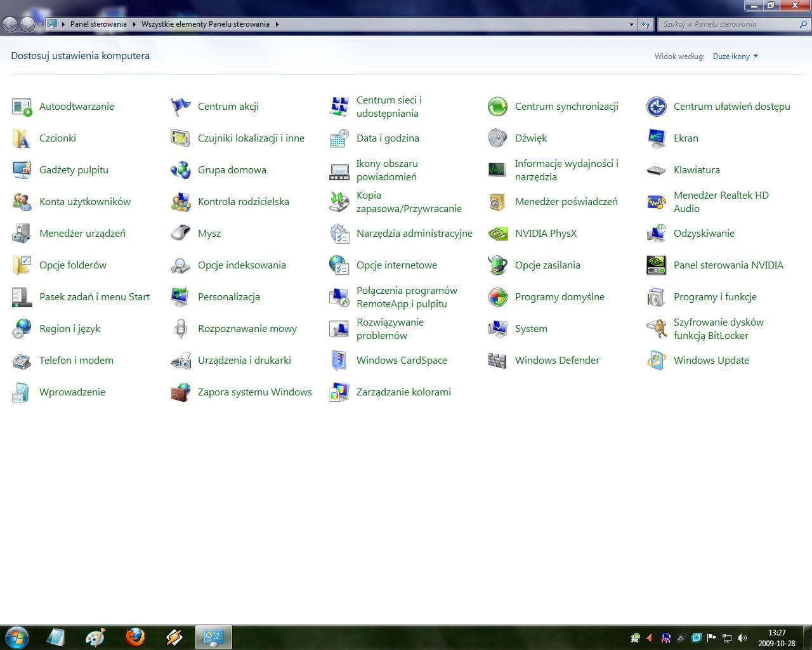Open the Windows Start orb
The width and height of the screenshot is (812, 650).
pos(16,637)
